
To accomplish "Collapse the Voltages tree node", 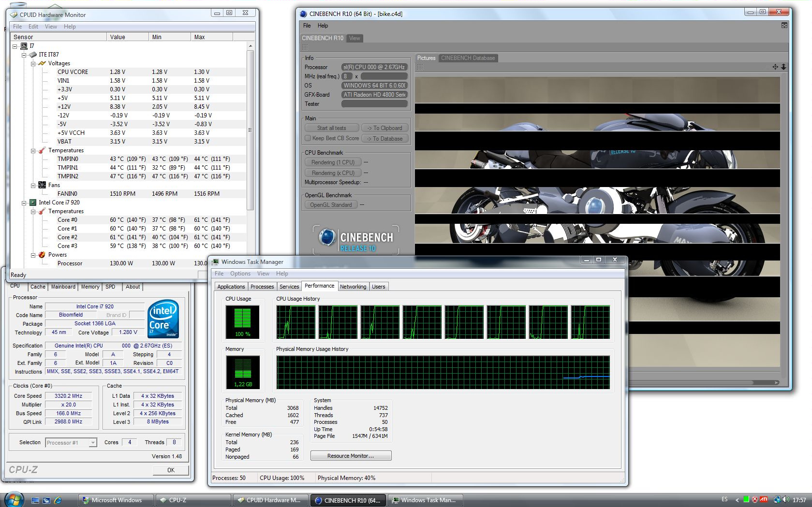I will 33,63.
